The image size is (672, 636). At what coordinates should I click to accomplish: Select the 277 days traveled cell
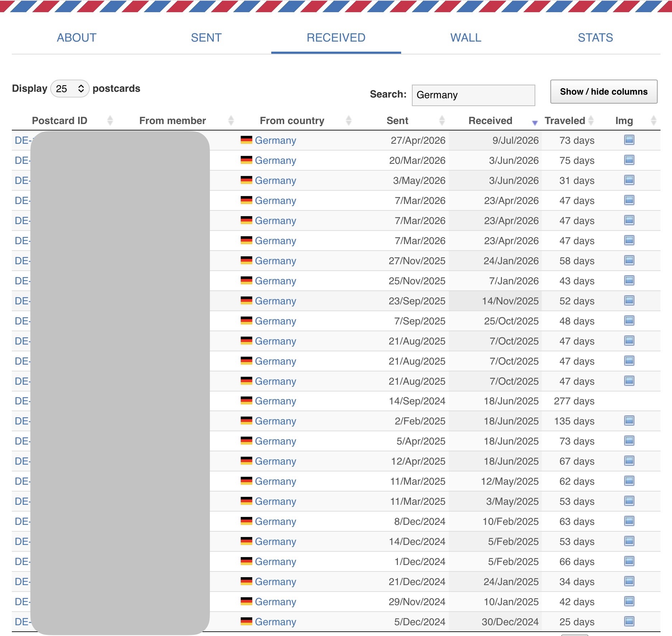574,401
